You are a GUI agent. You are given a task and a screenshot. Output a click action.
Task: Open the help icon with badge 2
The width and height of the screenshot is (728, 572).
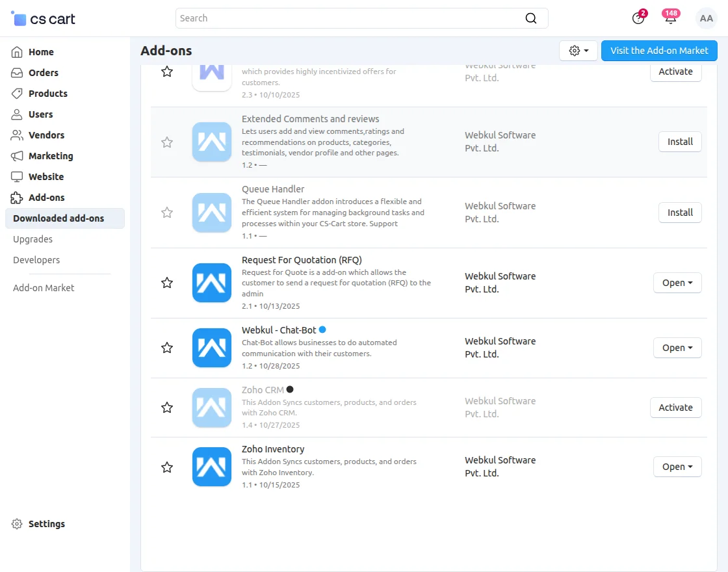(x=638, y=18)
